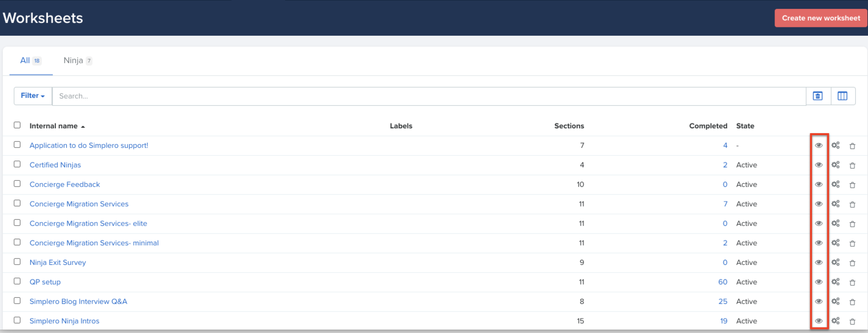Screen dimensions: 868x333
Task: Open settings gears for Simplero Ninja Intros
Action: pos(836,321)
